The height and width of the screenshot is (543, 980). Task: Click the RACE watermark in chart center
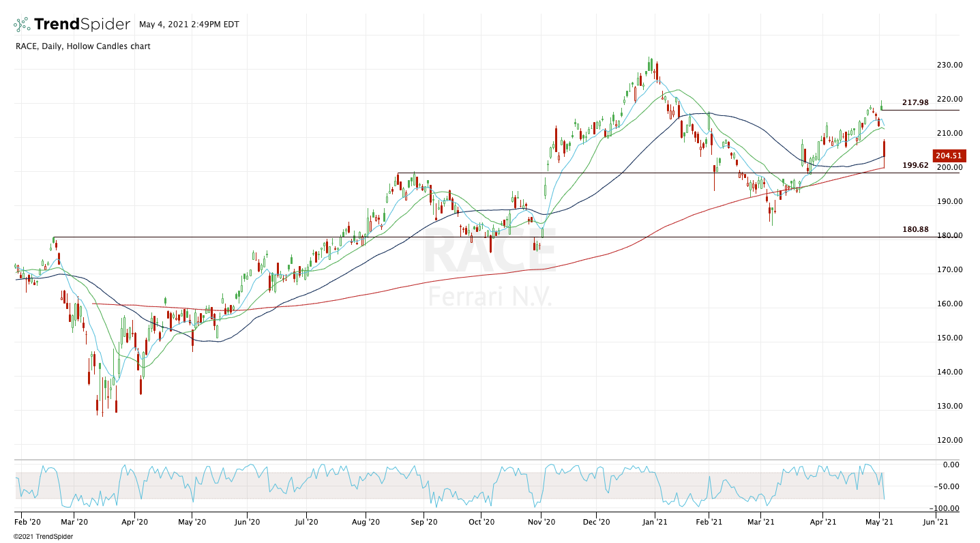(x=489, y=251)
